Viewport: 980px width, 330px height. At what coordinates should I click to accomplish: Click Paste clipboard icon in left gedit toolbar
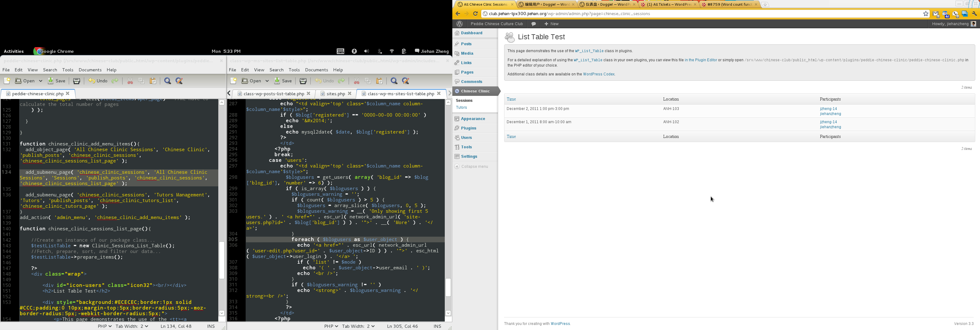[153, 81]
